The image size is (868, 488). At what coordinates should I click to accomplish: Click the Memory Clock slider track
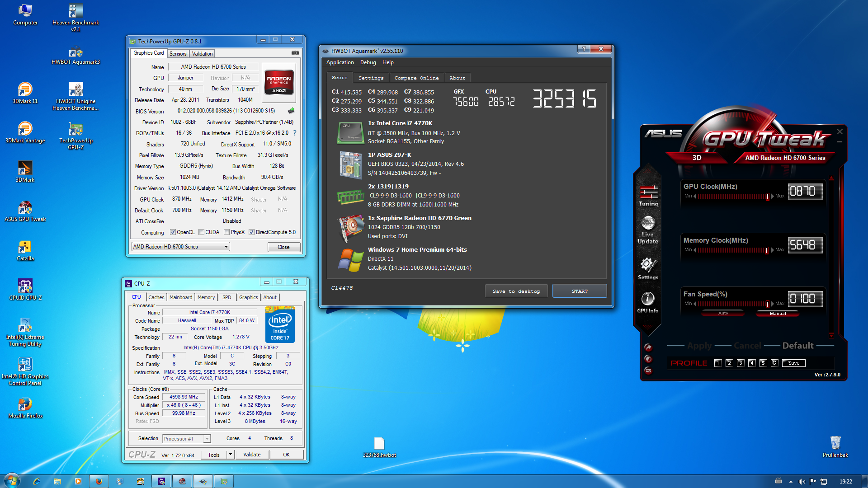(733, 250)
